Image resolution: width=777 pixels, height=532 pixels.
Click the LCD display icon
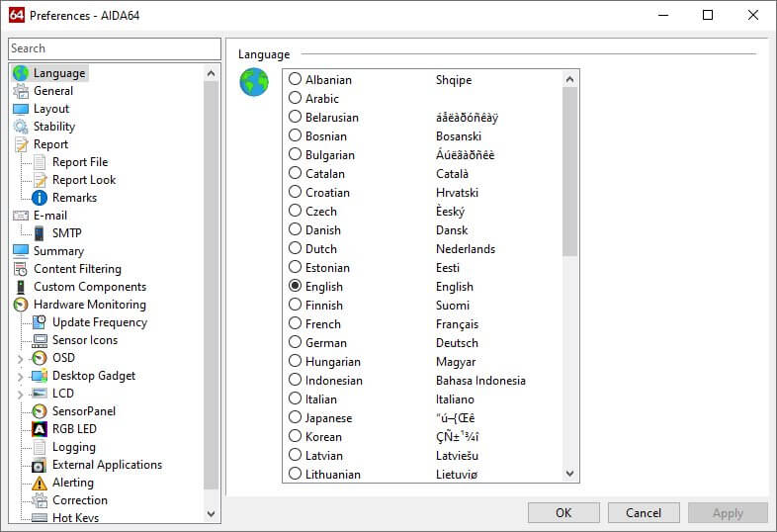pyautogui.click(x=40, y=394)
